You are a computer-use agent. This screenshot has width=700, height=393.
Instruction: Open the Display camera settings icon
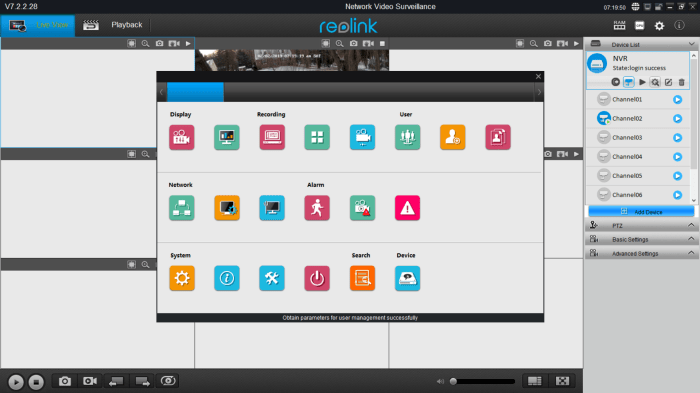tap(182, 137)
